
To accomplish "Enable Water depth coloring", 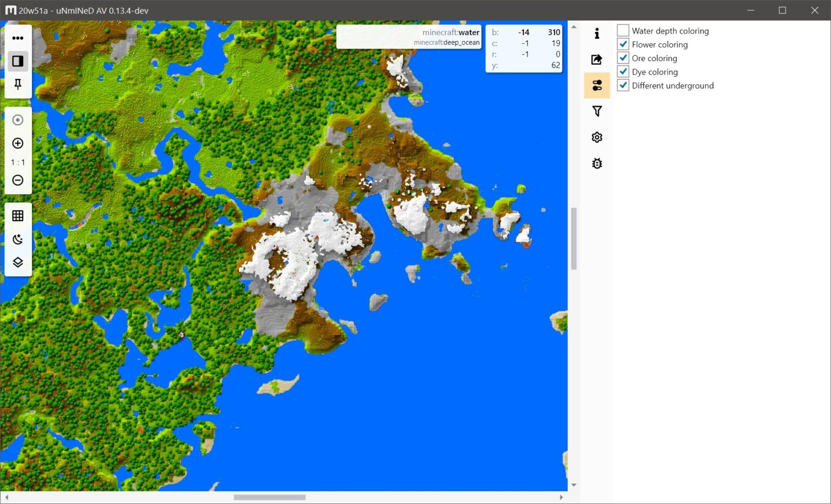I will [623, 30].
